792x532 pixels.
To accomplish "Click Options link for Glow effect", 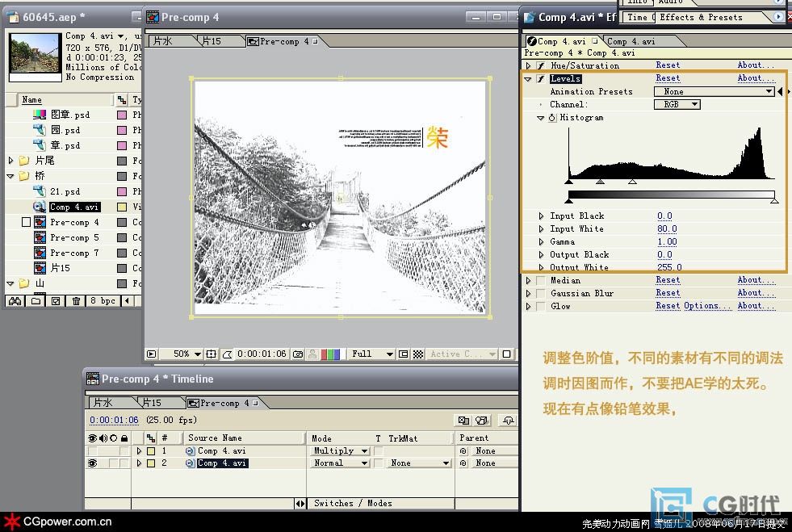I will click(x=701, y=306).
